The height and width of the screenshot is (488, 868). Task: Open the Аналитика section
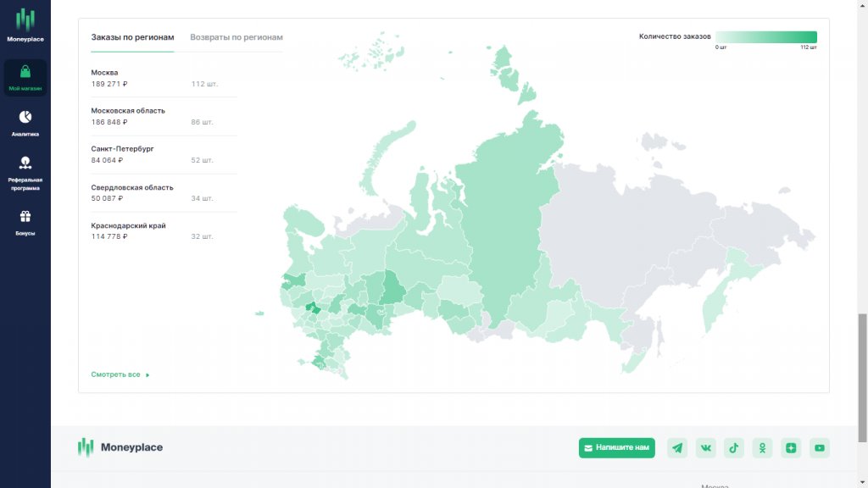pos(25,123)
